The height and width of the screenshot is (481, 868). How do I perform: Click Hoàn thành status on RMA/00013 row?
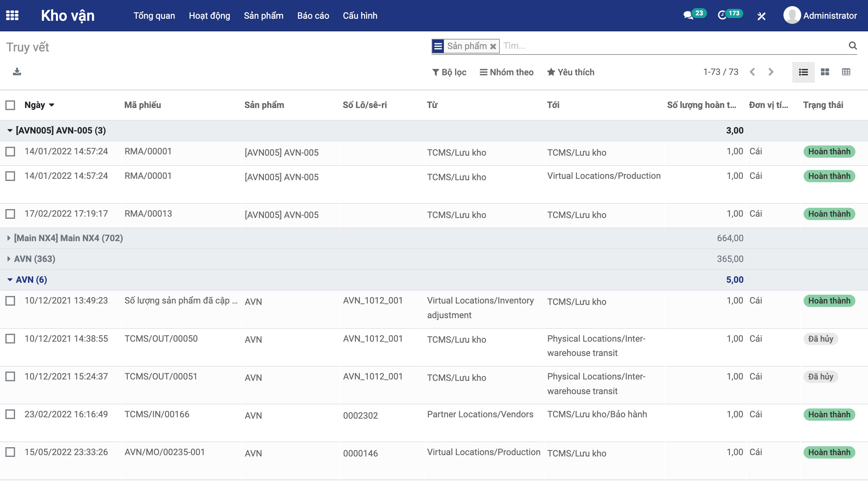(829, 214)
